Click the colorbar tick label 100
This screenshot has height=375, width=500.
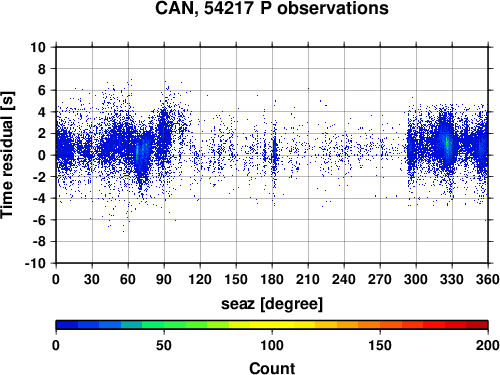coord(272,345)
